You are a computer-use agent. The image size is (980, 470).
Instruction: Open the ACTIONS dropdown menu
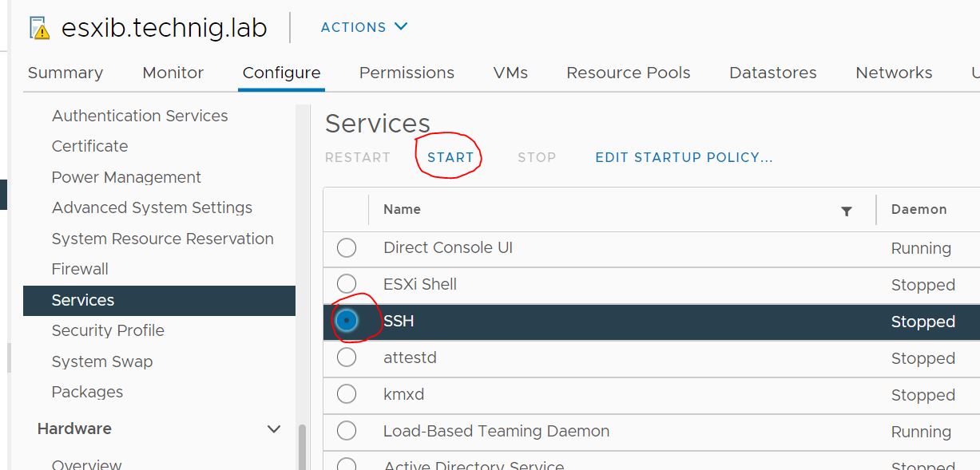pyautogui.click(x=364, y=27)
